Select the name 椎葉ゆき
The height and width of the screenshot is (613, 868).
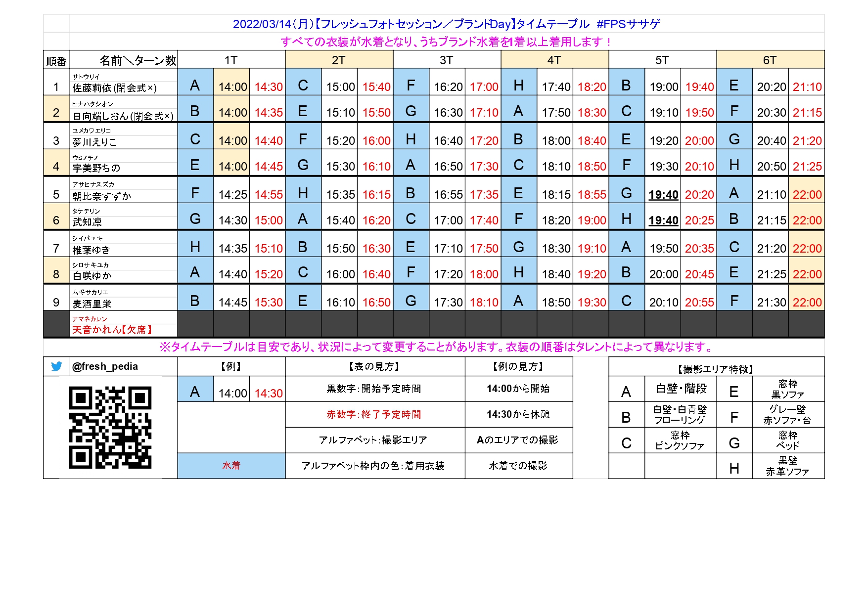tap(91, 250)
